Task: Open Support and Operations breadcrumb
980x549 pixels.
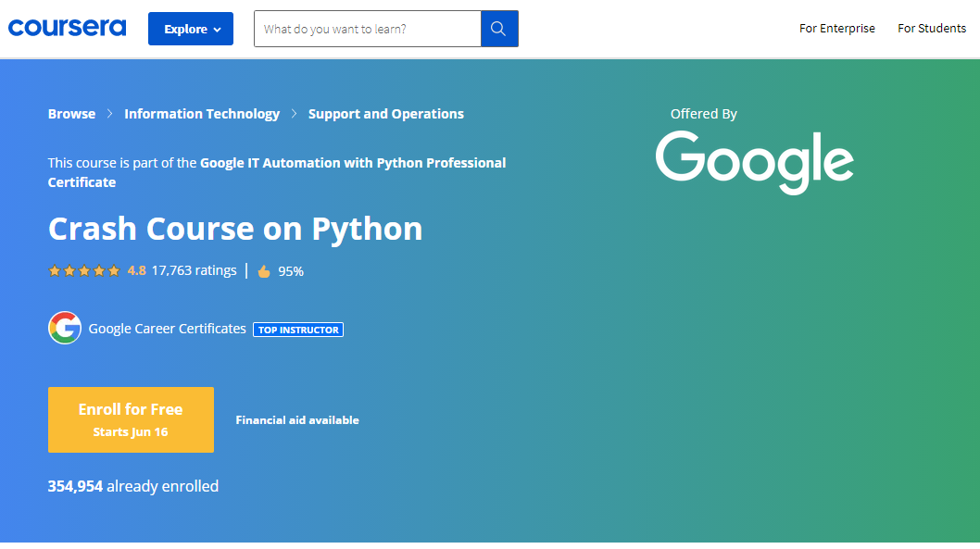Action: click(x=386, y=114)
